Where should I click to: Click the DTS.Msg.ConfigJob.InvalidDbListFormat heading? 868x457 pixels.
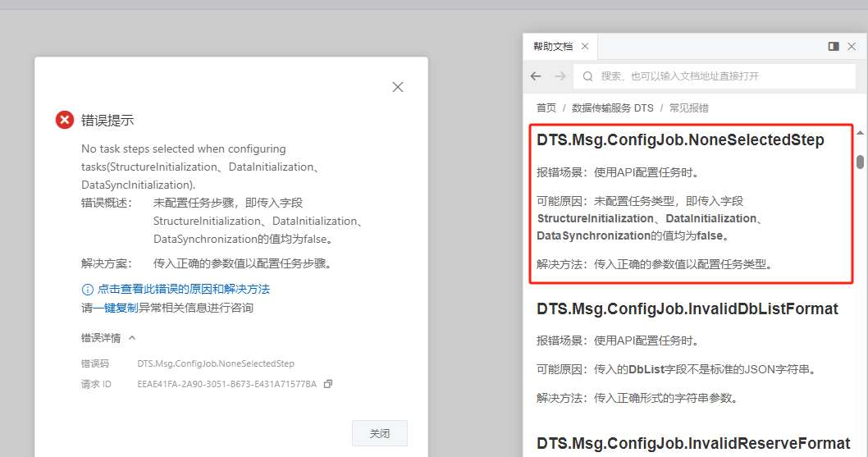(688, 309)
